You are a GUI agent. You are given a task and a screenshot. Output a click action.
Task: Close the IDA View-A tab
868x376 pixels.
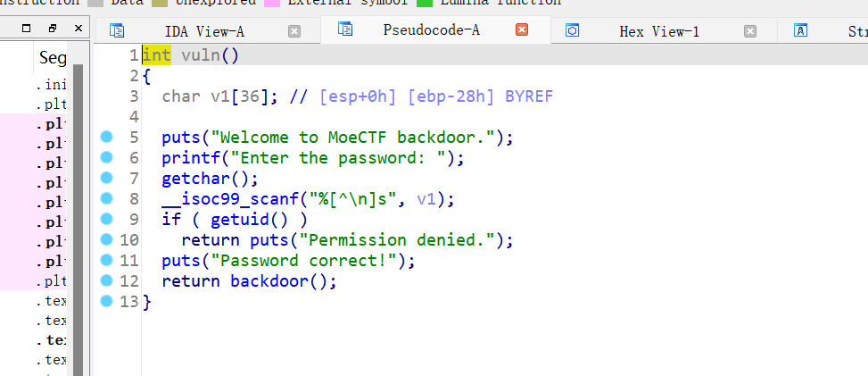pyautogui.click(x=294, y=31)
